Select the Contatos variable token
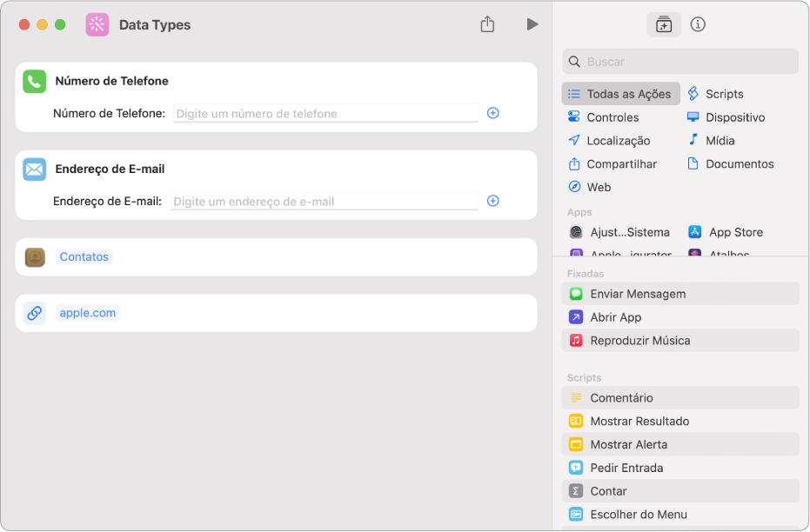 (84, 257)
